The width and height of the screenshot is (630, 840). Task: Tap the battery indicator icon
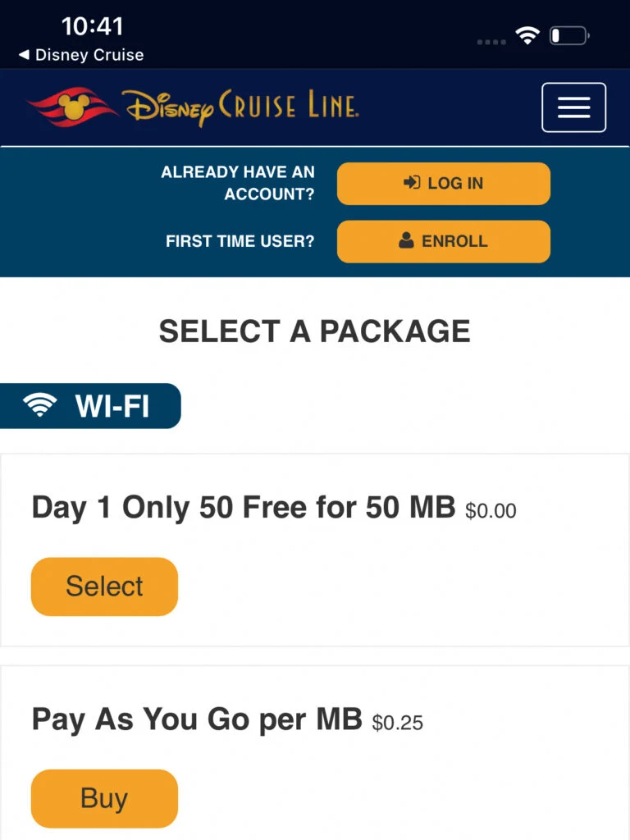[569, 36]
